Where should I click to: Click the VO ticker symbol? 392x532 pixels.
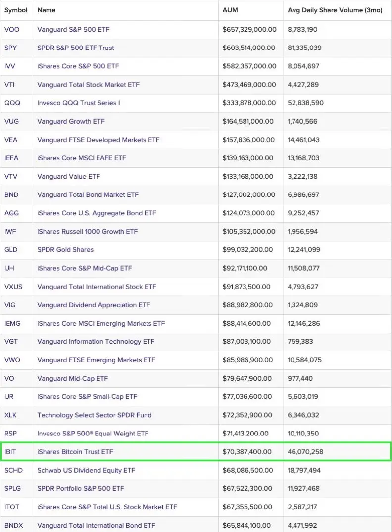pyautogui.click(x=9, y=378)
